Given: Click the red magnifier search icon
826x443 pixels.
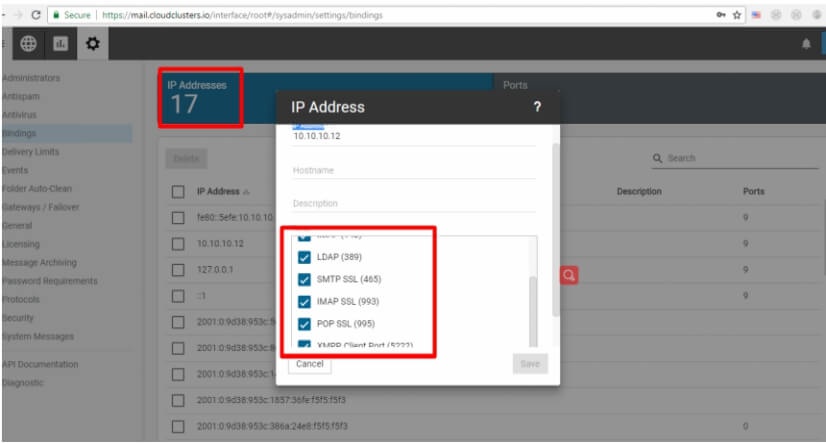Looking at the screenshot, I should pos(569,275).
